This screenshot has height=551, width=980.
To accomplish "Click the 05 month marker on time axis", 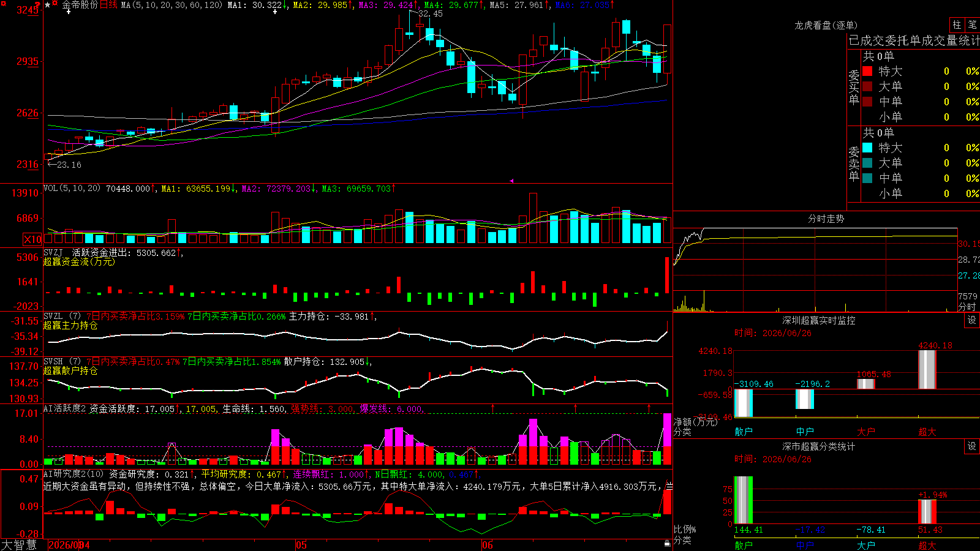I will coord(301,545).
